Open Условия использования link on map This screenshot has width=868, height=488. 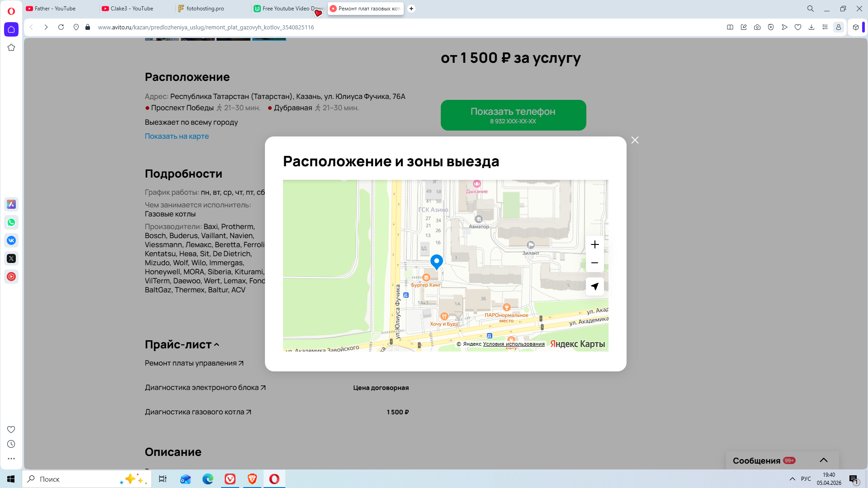click(x=514, y=344)
